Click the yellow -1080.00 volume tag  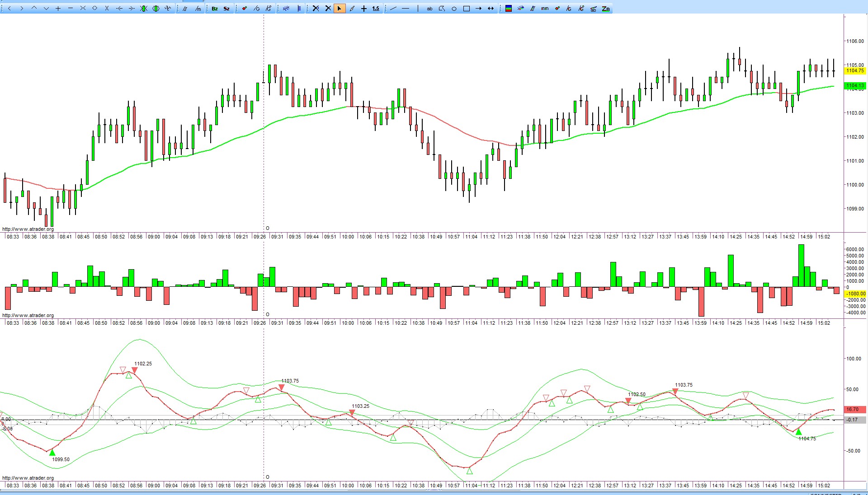point(855,294)
